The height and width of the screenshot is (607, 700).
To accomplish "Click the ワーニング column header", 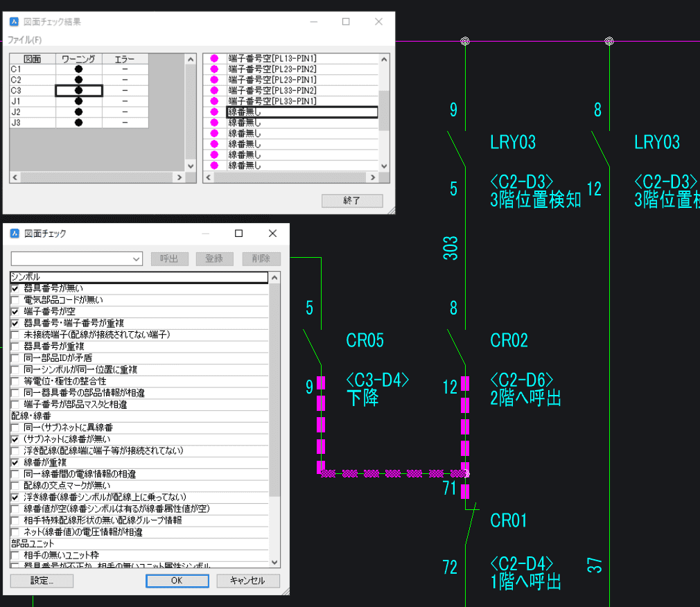I will 78,59.
